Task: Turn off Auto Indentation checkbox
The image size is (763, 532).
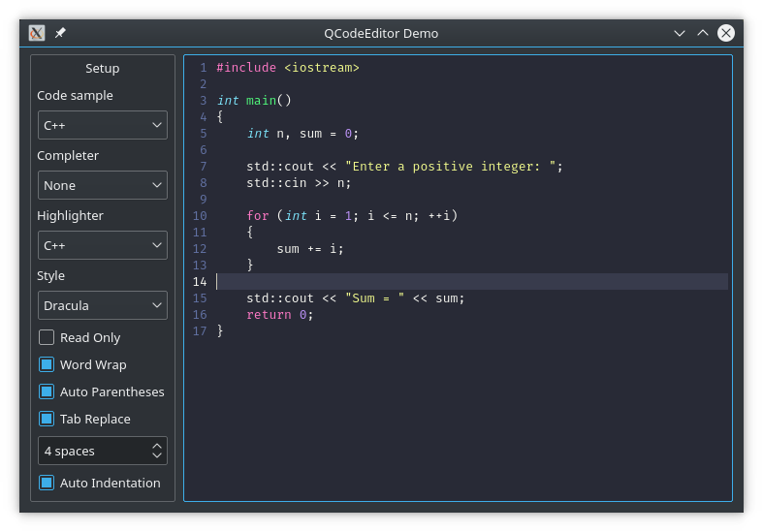Action: click(x=47, y=483)
